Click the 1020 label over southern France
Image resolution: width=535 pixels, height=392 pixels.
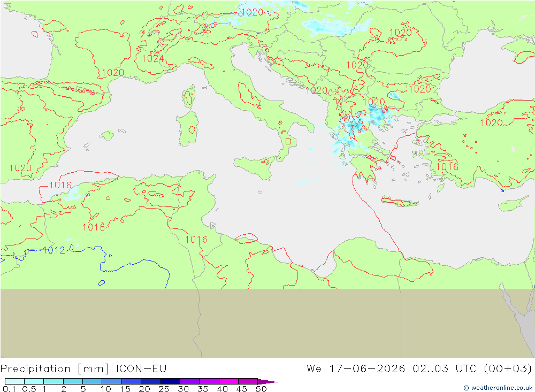coord(113,72)
